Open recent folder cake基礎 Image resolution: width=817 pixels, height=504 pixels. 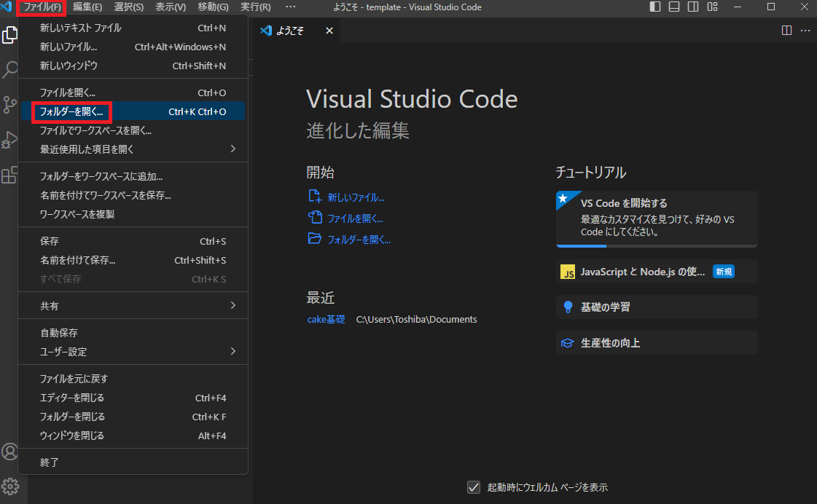pyautogui.click(x=326, y=319)
